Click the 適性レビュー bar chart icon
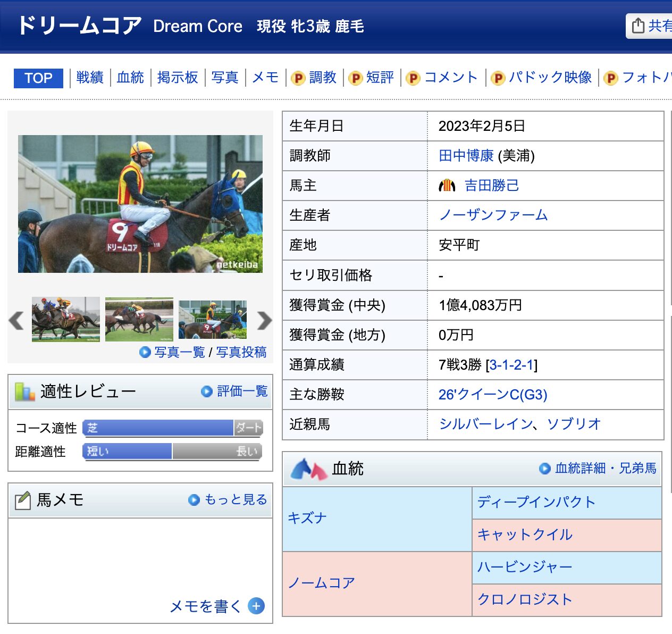The image size is (672, 634). click(x=24, y=391)
